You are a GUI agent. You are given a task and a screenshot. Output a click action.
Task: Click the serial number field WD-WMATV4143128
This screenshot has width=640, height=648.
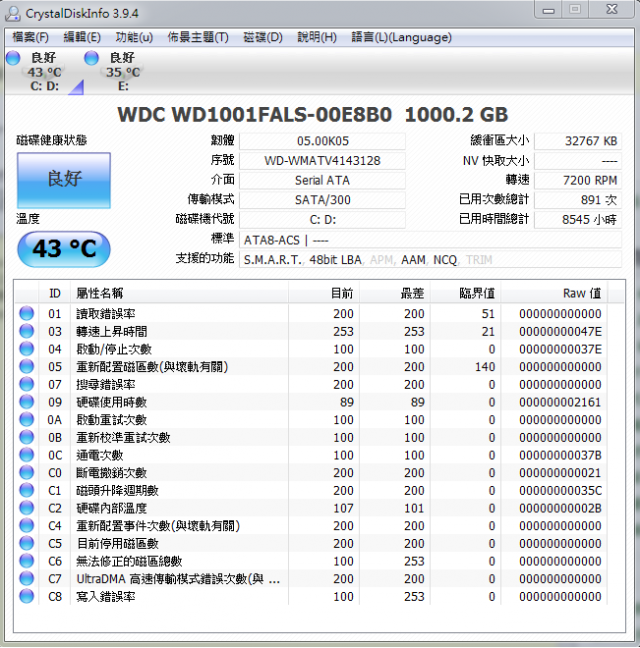pyautogui.click(x=322, y=160)
